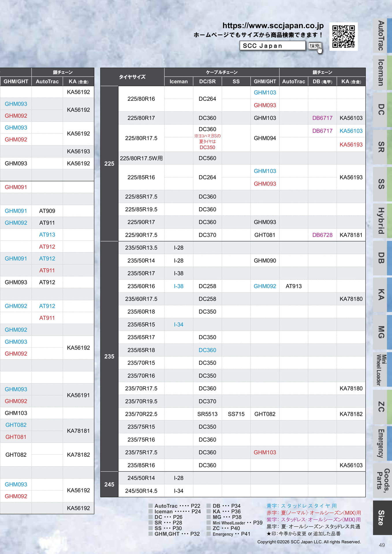Click the ケーブルチェーン header in right table
The image size is (392, 554).
click(222, 72)
